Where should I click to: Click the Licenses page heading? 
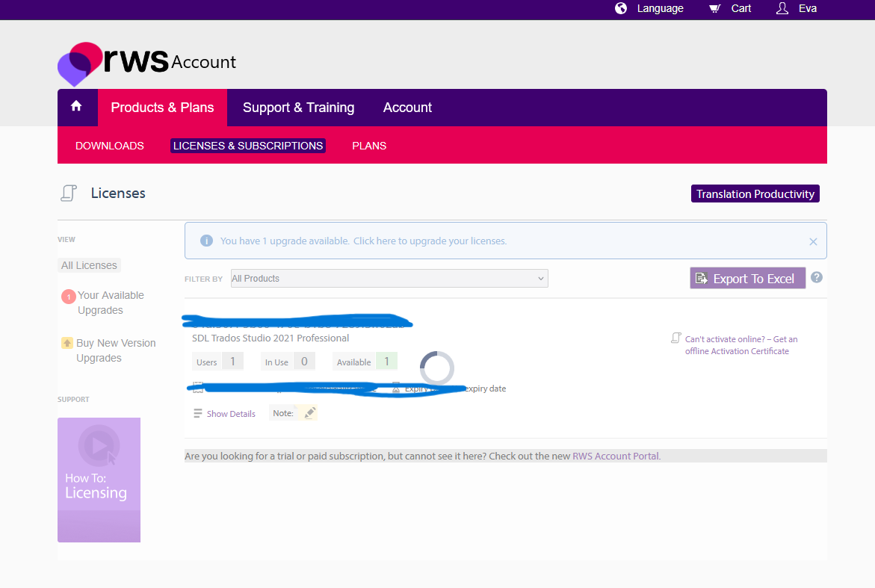coord(118,193)
